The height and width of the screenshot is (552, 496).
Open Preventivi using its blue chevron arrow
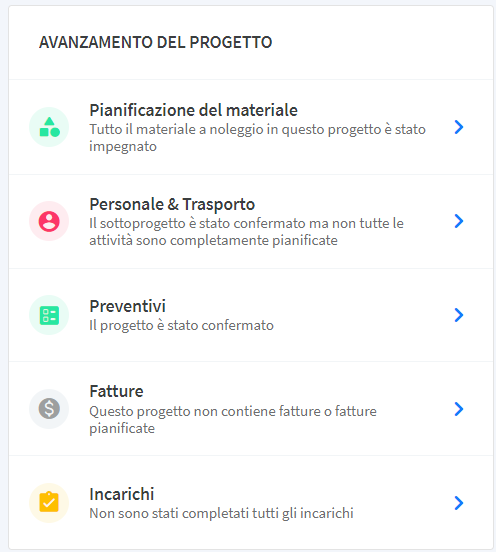(459, 315)
